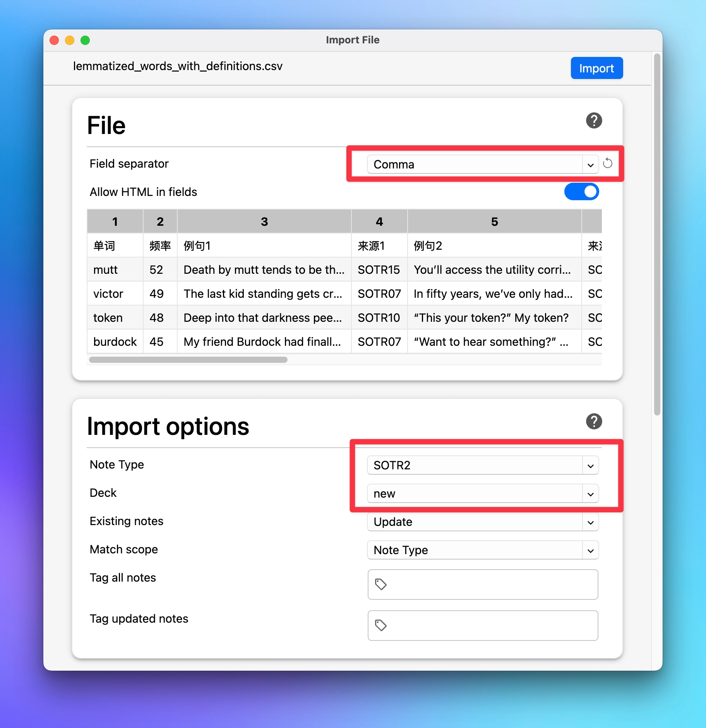
Task: Open the Field separator Comma dropdown
Action: (x=482, y=165)
